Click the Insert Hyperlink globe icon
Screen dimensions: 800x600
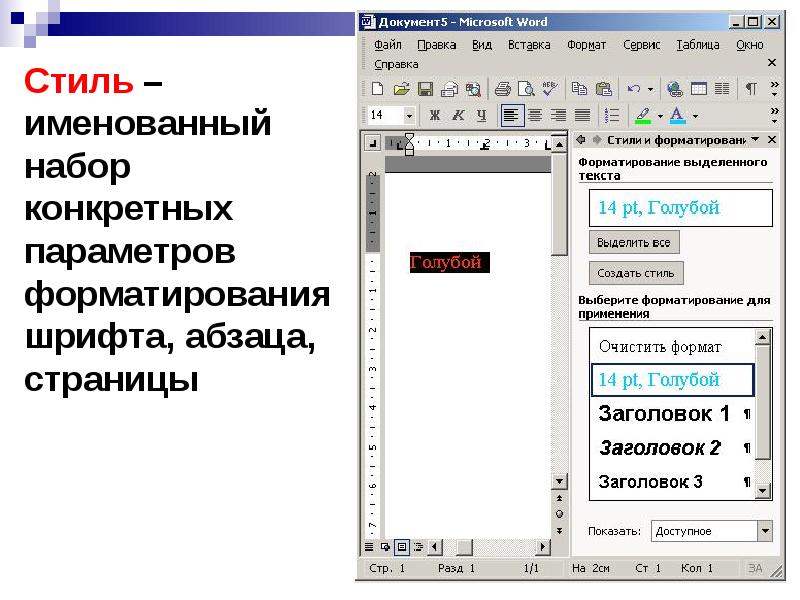pos(674,89)
